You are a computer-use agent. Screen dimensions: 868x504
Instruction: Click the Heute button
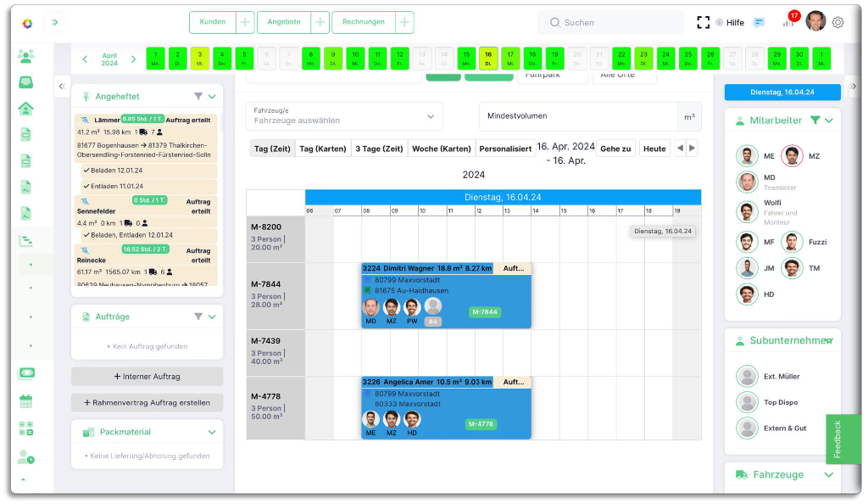pos(654,147)
